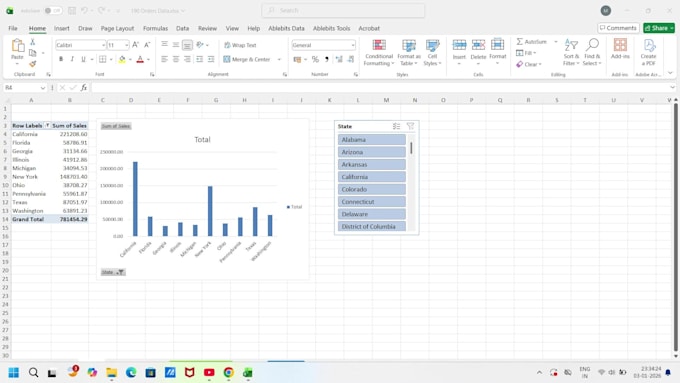
Task: Clear filter on State slicer
Action: coord(410,126)
